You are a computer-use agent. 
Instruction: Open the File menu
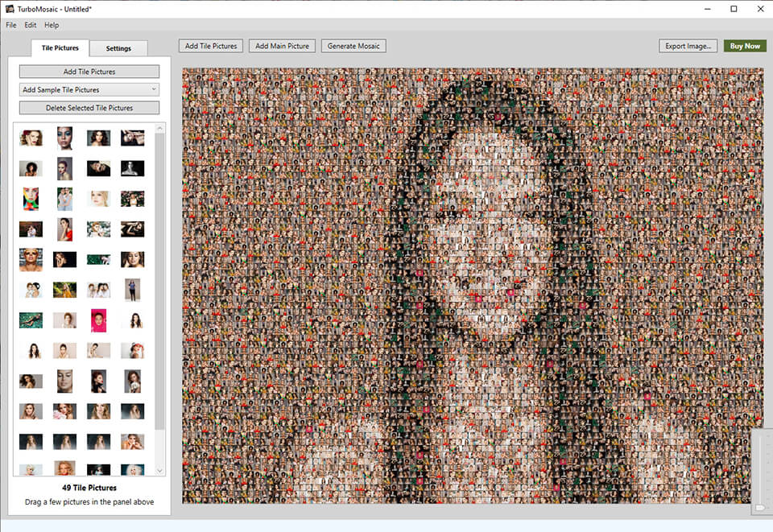[11, 25]
